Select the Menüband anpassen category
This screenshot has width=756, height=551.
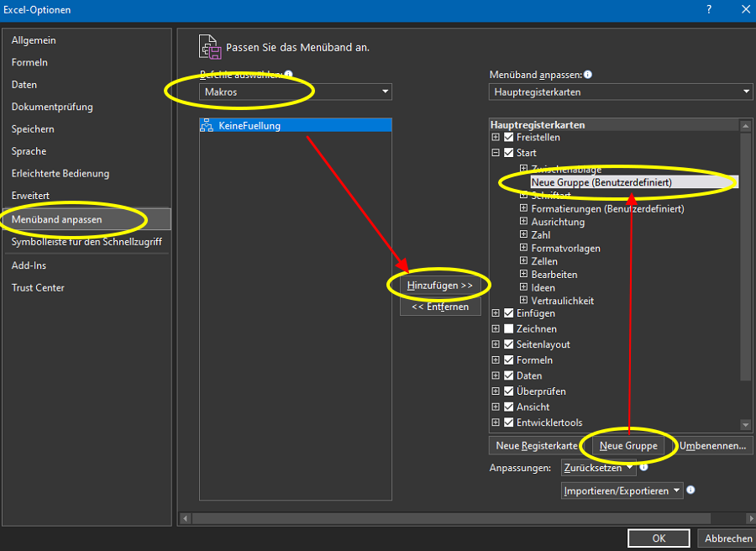(87, 219)
